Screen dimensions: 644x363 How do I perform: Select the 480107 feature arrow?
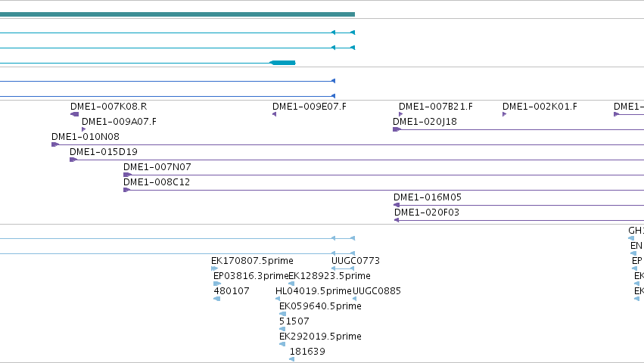pos(217,299)
